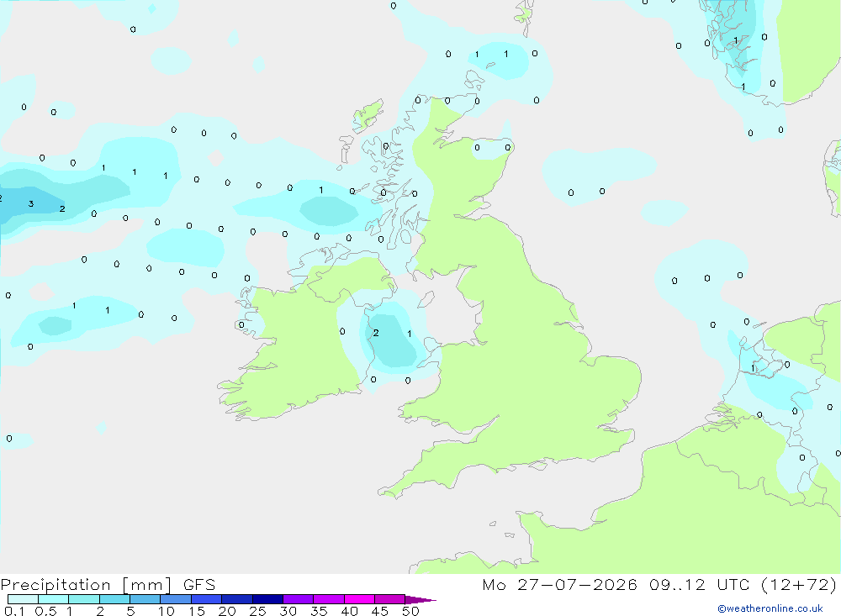841x616 pixels.
Task: Pick the legend swatch between 20 and 25
Action: coord(237,599)
